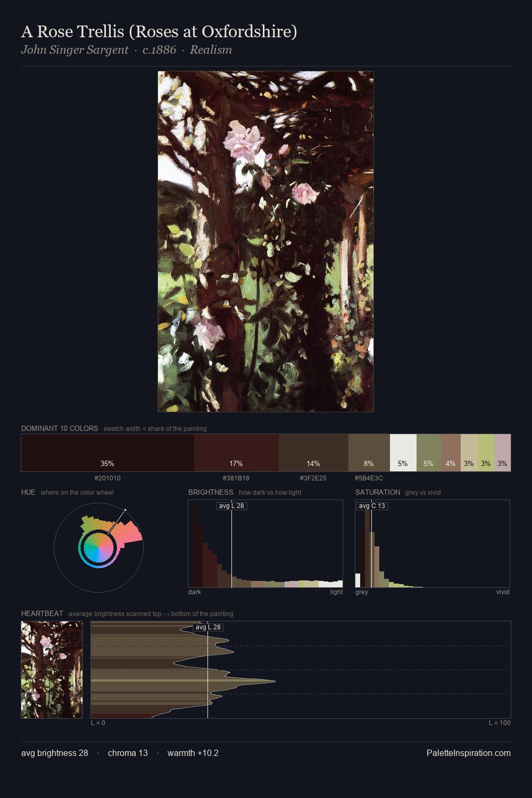Click the L = 100 axis label
Image resolution: width=532 pixels, height=798 pixels.
pos(500,723)
